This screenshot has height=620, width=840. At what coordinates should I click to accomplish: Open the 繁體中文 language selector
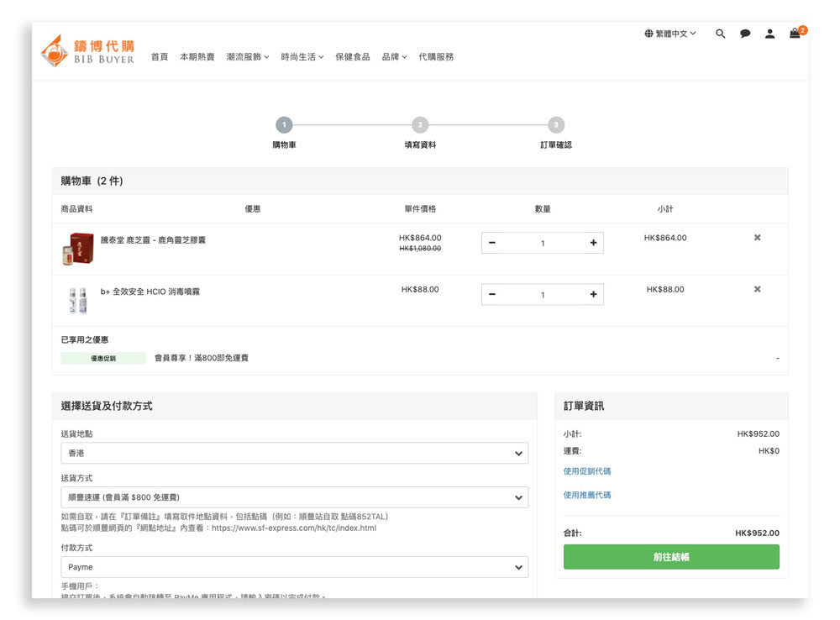pos(670,34)
